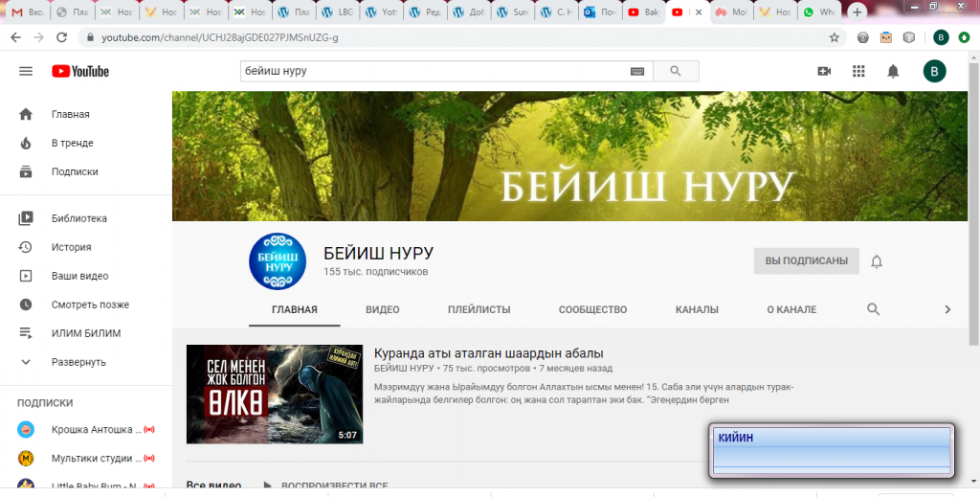
Task: Open notifications bell in header
Action: coord(893,71)
